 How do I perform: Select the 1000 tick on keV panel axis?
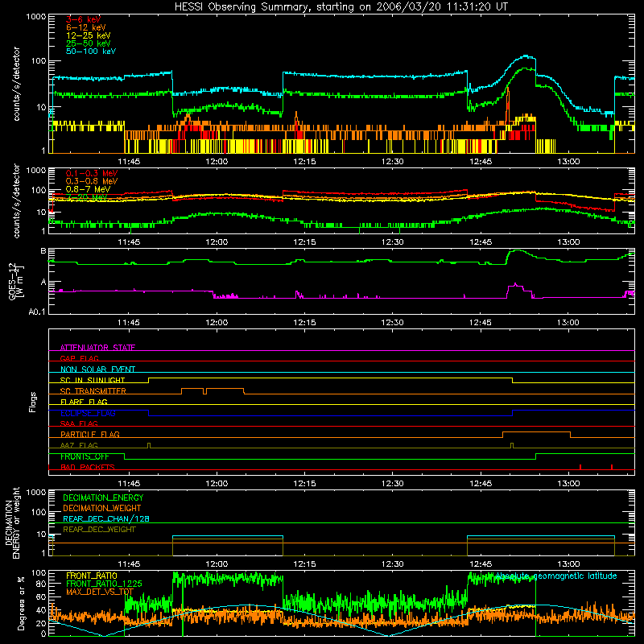(35, 17)
